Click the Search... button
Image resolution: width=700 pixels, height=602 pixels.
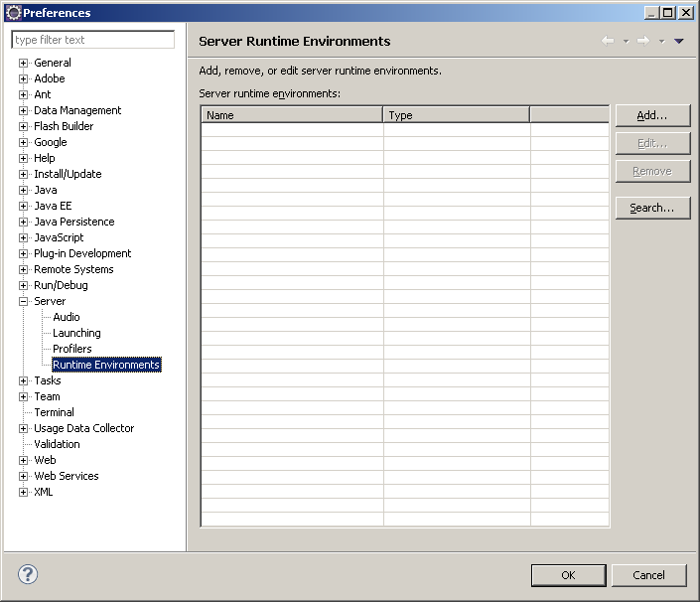coord(652,208)
